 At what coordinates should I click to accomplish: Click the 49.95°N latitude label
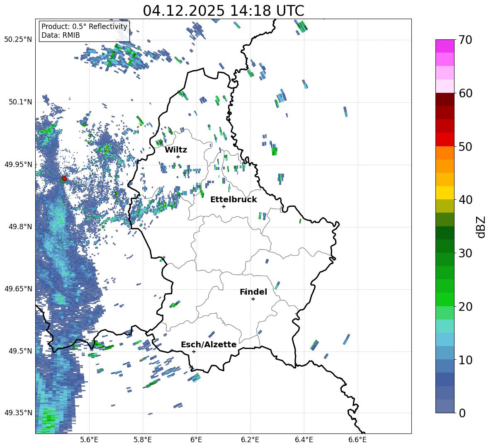[x=18, y=164]
